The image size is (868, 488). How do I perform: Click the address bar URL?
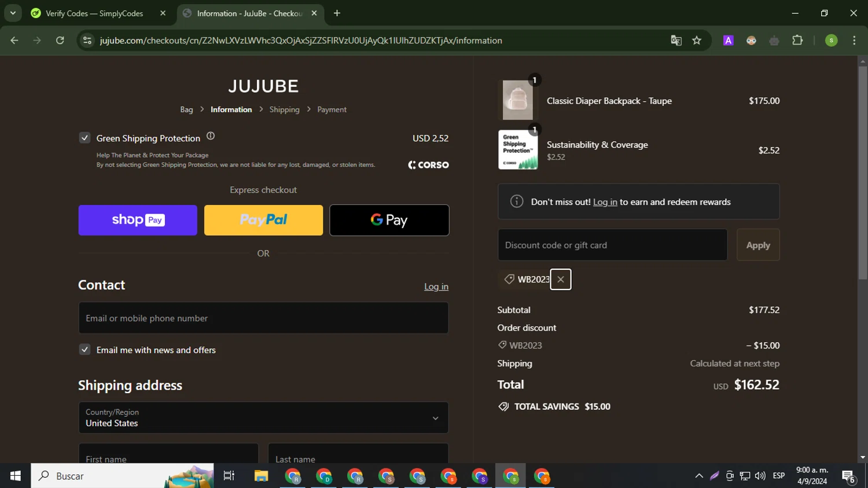[301, 41]
